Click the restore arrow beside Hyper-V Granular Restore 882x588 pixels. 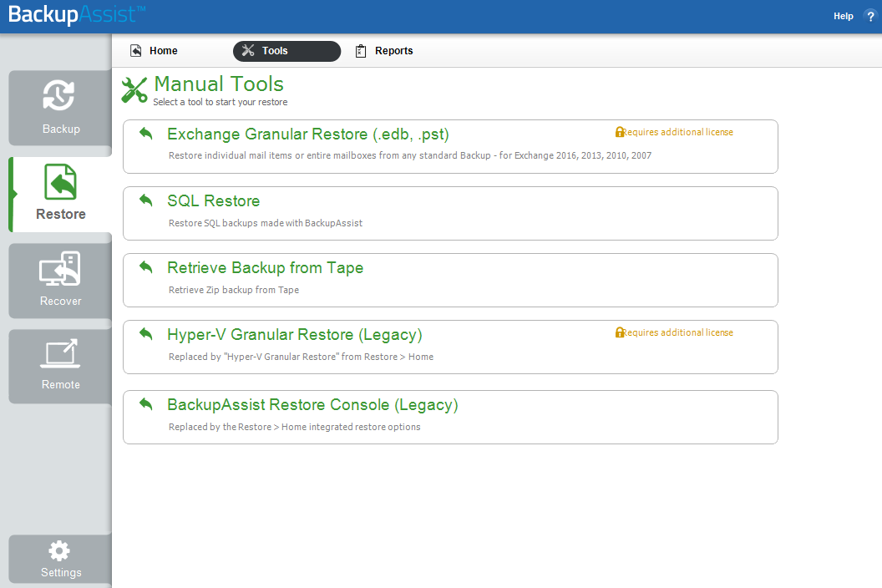tap(146, 333)
